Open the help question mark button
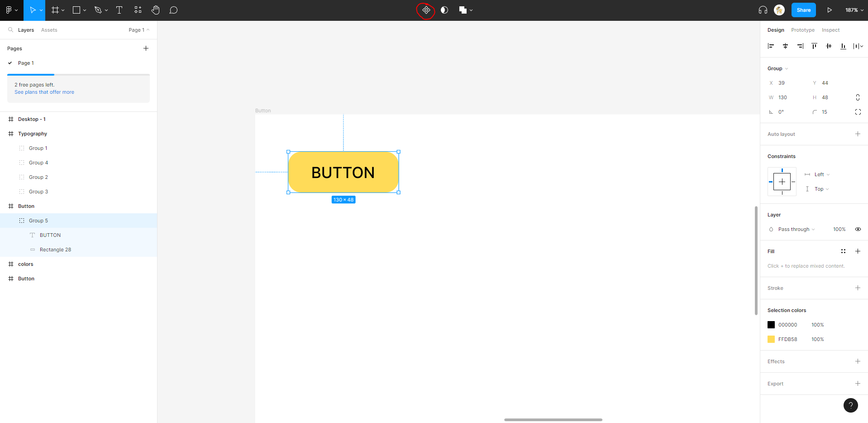Image resolution: width=868 pixels, height=423 pixels. [x=851, y=405]
